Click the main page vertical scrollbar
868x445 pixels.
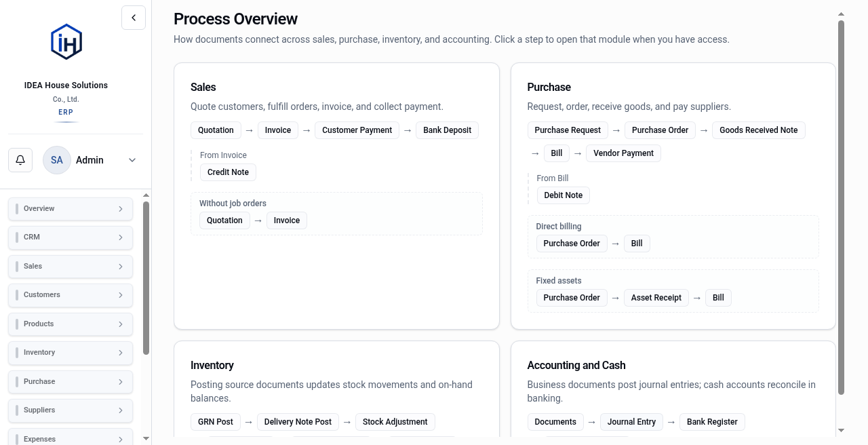click(841, 207)
